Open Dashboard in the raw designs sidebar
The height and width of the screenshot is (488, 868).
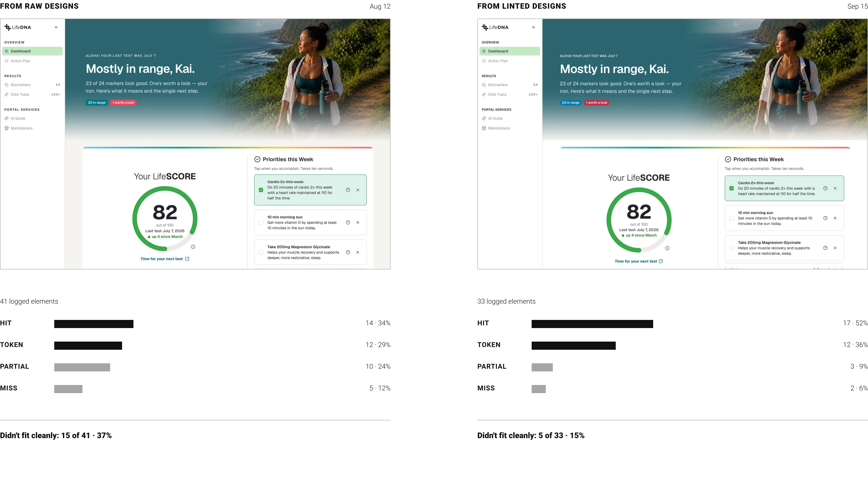pos(32,51)
